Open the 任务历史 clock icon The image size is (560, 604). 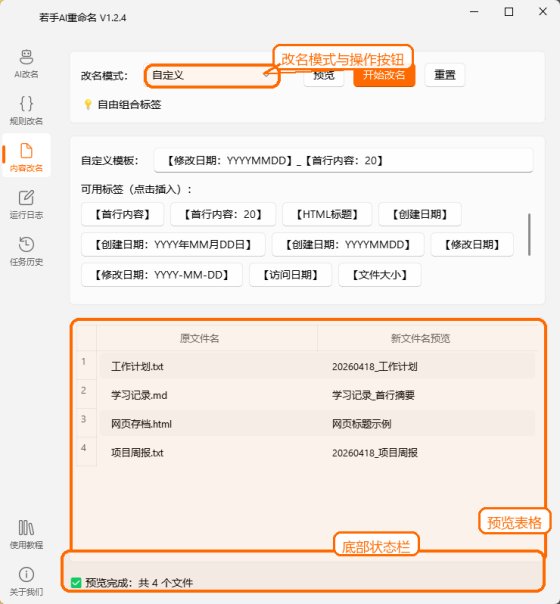(26, 245)
